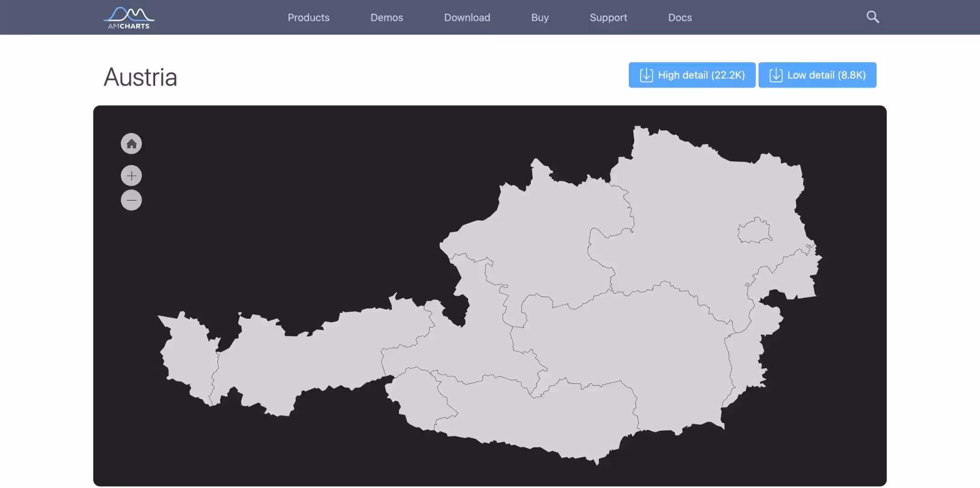
Task: Open the search magnifier icon
Action: pyautogui.click(x=872, y=17)
